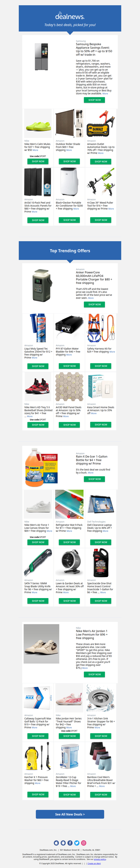Click the Create an Alert link

[94, 863]
